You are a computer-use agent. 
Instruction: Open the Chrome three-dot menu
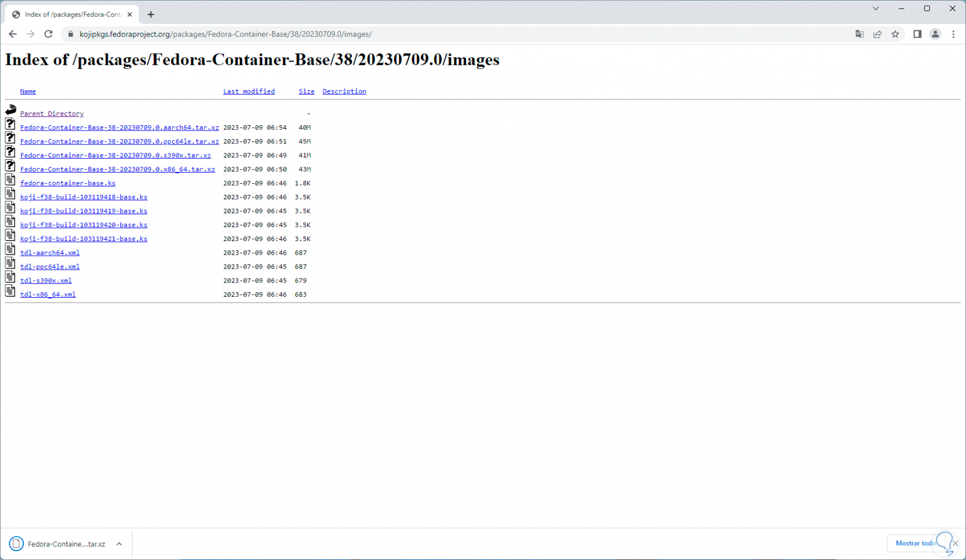pyautogui.click(x=953, y=34)
